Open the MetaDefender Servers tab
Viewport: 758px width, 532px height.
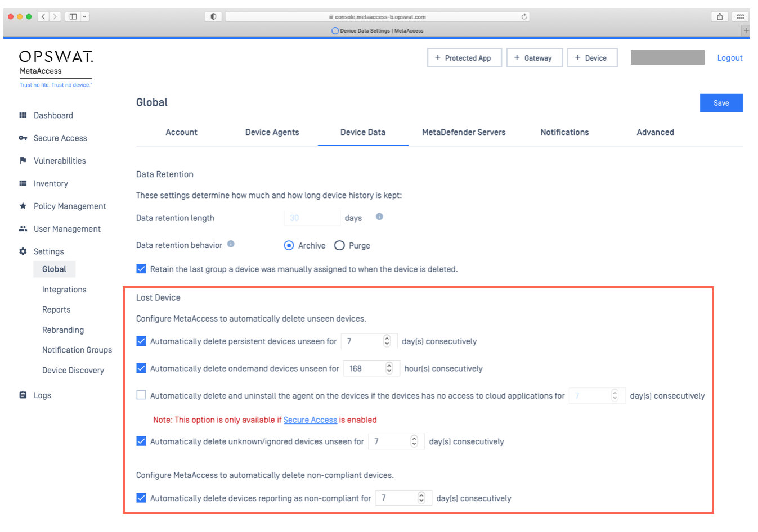(x=464, y=132)
